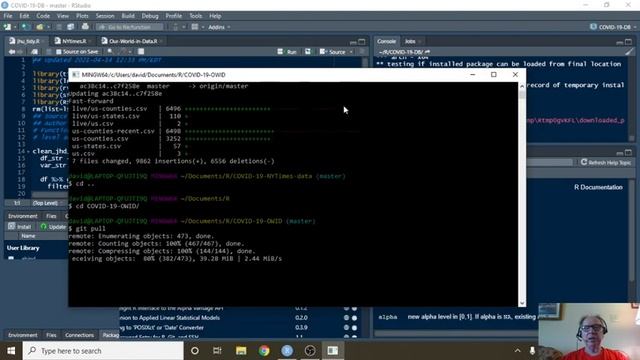Open Windows Start menu
640x360 pixels.
click(11, 351)
